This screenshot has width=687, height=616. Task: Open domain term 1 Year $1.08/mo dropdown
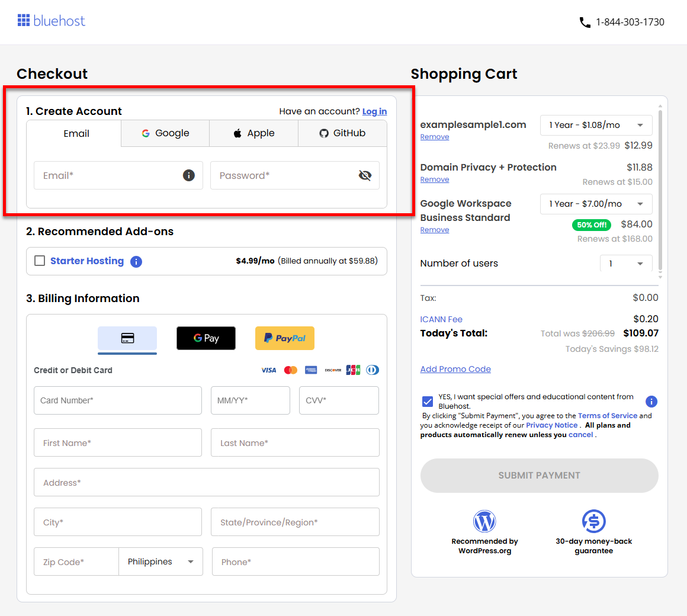click(596, 126)
